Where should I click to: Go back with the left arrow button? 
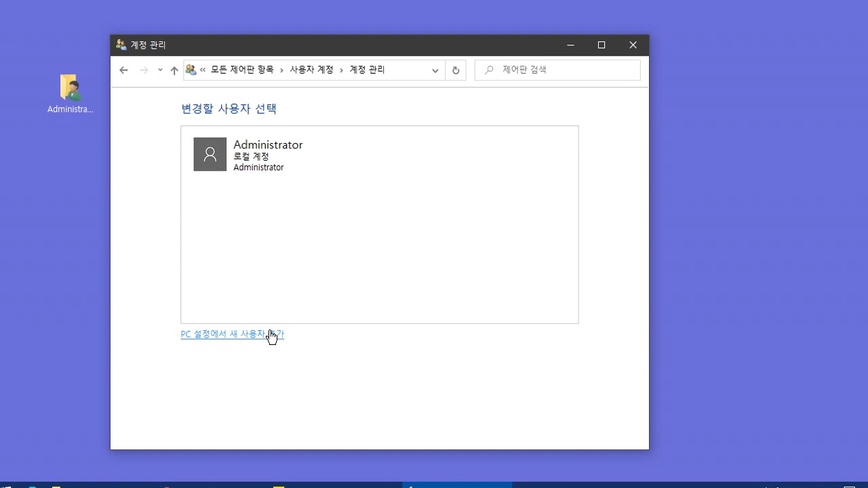123,70
